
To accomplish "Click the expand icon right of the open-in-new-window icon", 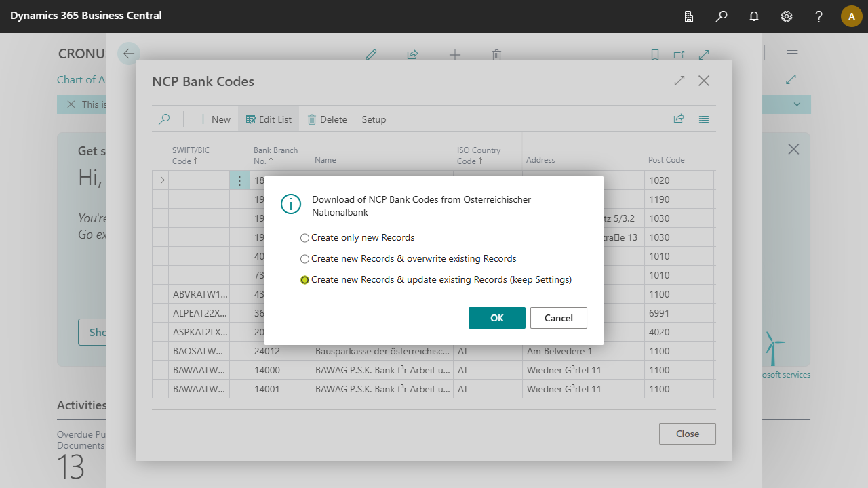I will tap(704, 55).
